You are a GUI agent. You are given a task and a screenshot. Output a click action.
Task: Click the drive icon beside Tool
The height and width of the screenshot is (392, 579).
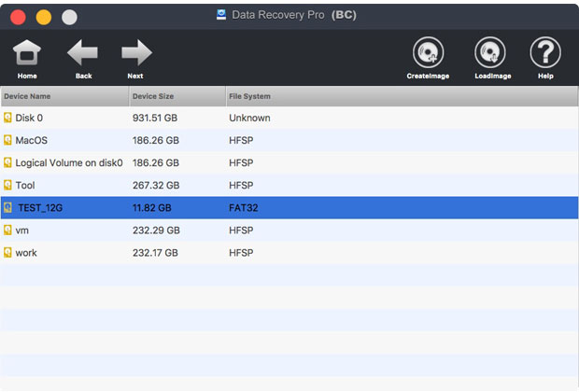pyautogui.click(x=7, y=185)
